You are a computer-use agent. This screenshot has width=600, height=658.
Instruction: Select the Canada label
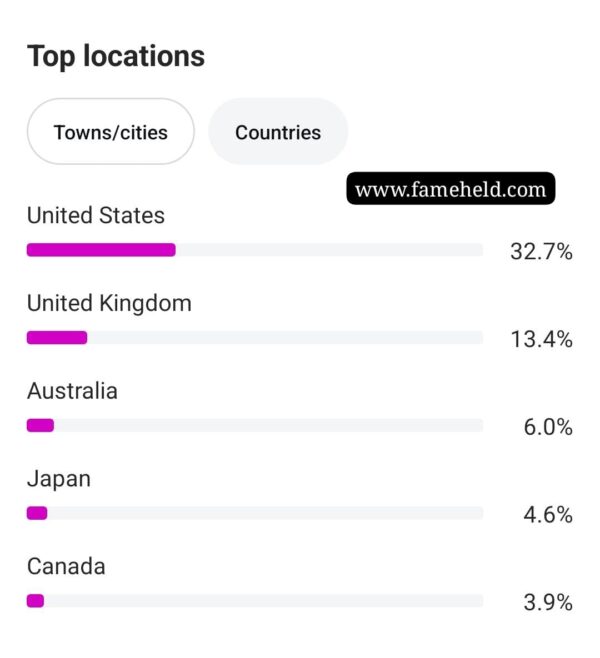click(x=66, y=567)
